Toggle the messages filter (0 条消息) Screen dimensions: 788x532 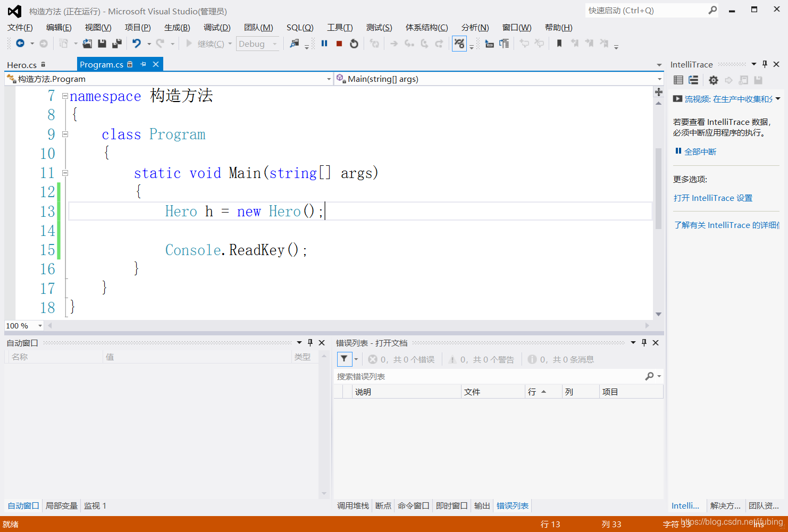coord(561,360)
